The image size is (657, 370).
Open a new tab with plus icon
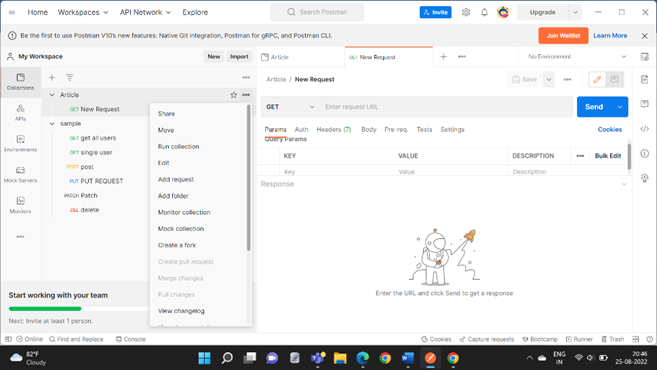[443, 57]
